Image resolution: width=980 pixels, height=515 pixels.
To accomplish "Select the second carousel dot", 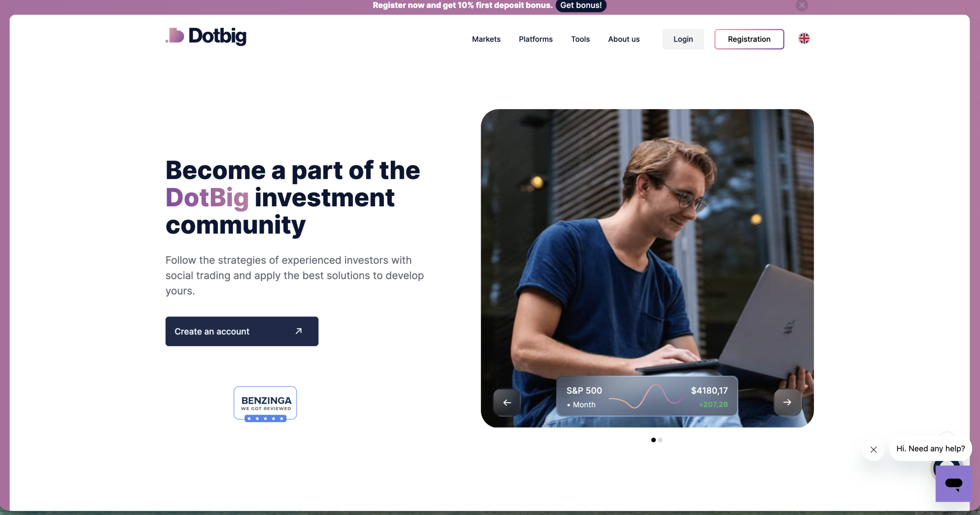I will click(x=660, y=440).
